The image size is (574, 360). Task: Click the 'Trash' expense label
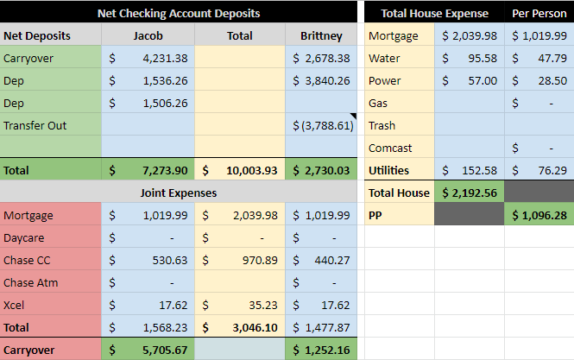pos(399,124)
